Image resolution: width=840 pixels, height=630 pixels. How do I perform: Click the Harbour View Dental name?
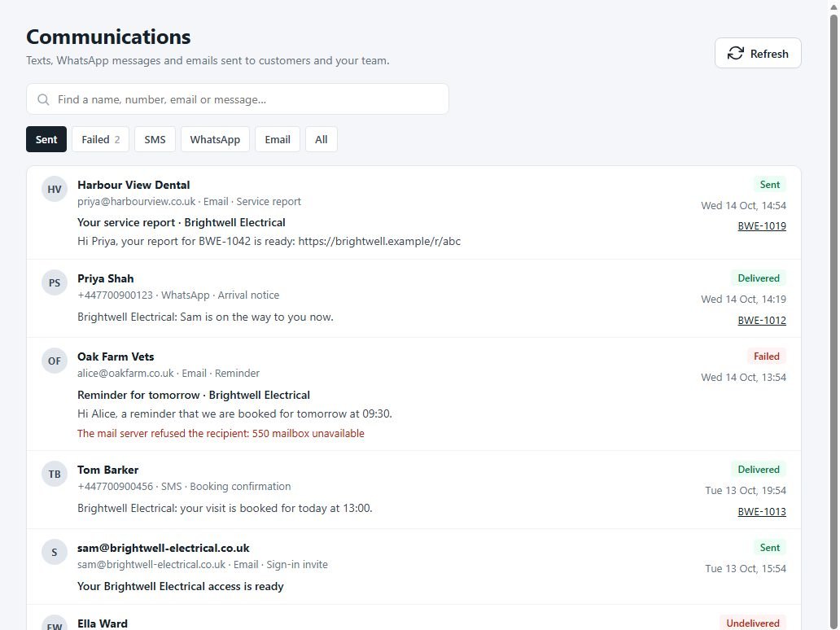pyautogui.click(x=133, y=185)
